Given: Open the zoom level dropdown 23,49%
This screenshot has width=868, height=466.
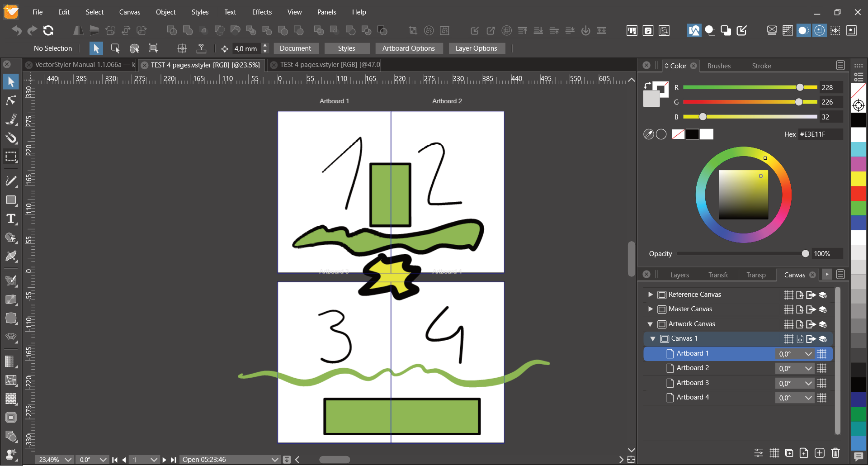Looking at the screenshot, I should (x=68, y=460).
